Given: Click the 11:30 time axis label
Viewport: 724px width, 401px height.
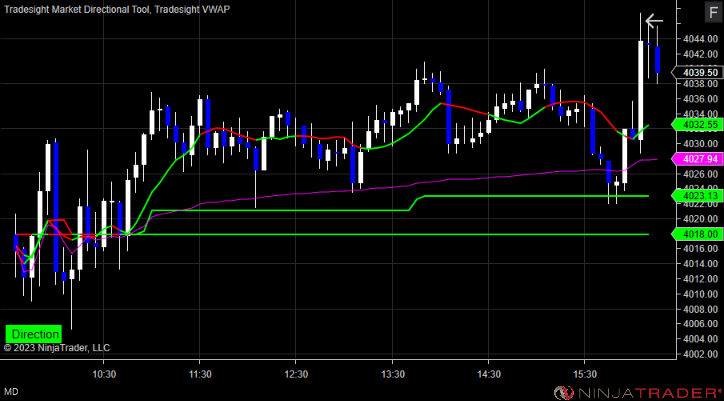Looking at the screenshot, I should [x=199, y=373].
